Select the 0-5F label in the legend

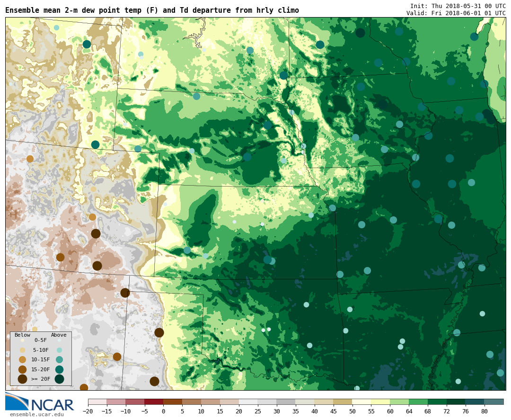[41, 340]
